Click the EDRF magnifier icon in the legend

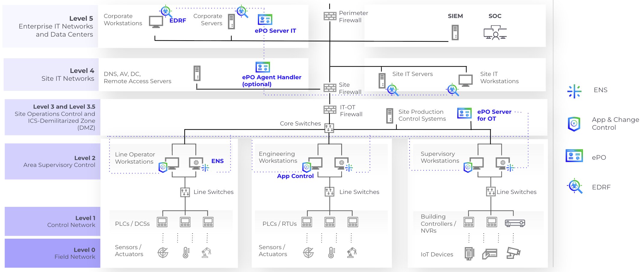(x=575, y=186)
